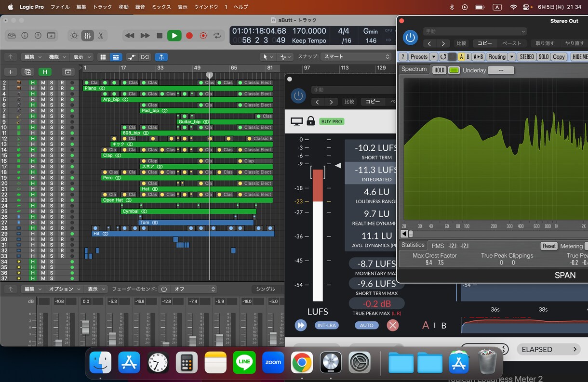Click the red Record button
588x382 pixels.
point(189,36)
